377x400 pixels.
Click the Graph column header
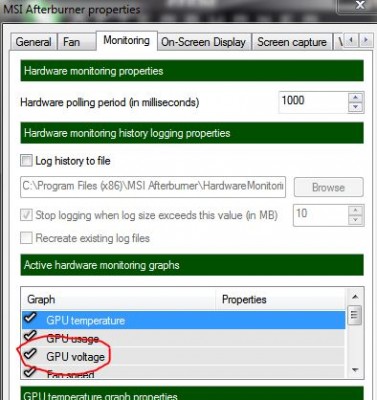[118, 299]
